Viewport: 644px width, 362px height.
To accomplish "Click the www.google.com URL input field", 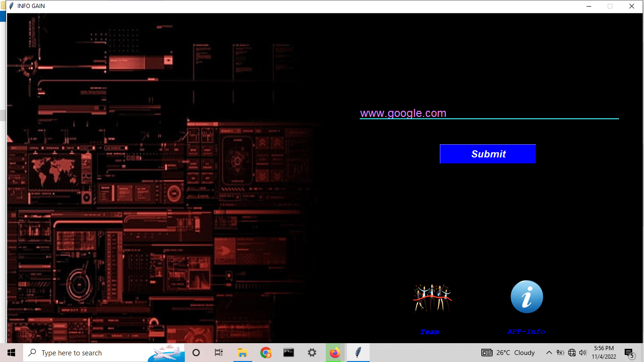I will (489, 113).
